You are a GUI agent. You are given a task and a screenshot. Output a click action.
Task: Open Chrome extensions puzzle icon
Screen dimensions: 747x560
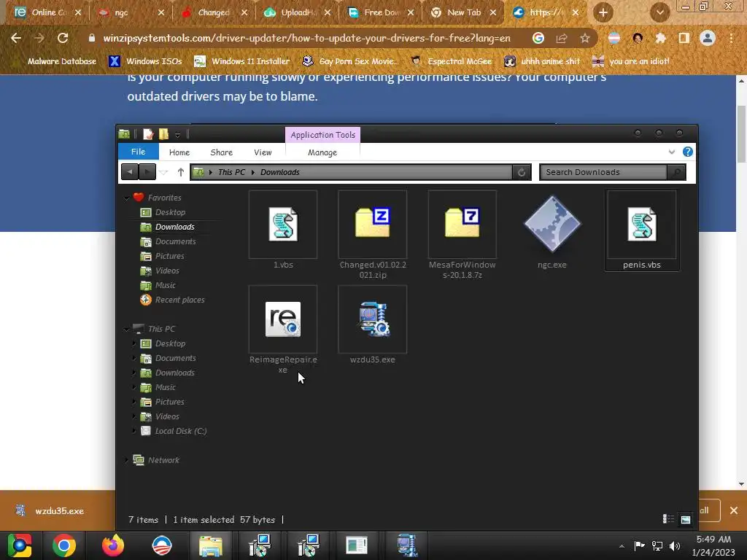tap(660, 38)
